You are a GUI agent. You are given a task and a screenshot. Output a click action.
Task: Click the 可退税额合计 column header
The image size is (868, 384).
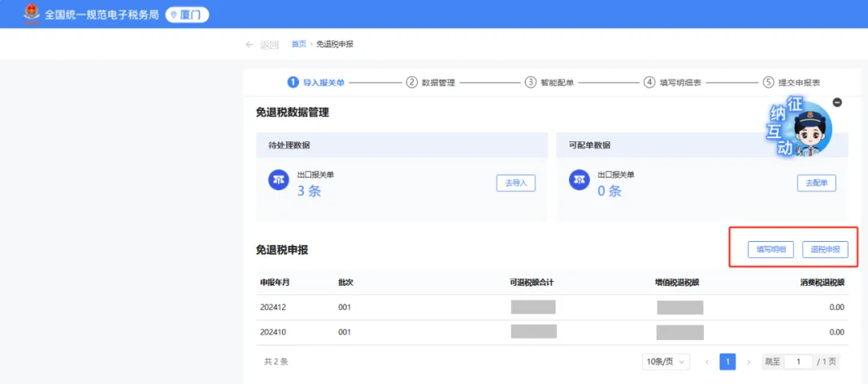tap(532, 282)
